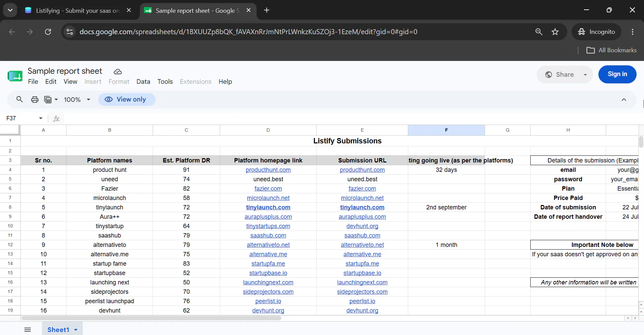Image resolution: width=644 pixels, height=335 pixels.
Task: Collapse the toolbar with the chevron
Action: click(624, 99)
